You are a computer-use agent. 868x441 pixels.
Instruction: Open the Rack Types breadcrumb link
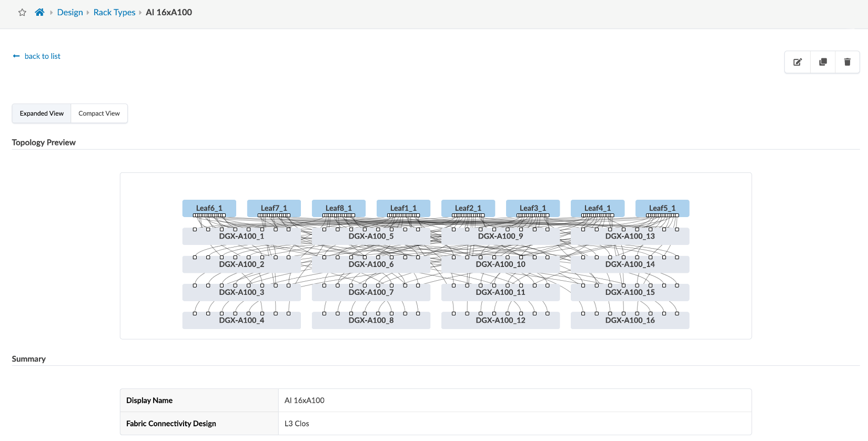[x=114, y=12]
